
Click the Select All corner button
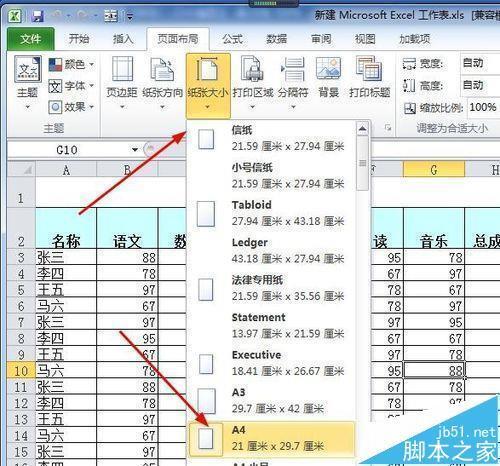click(x=22, y=169)
